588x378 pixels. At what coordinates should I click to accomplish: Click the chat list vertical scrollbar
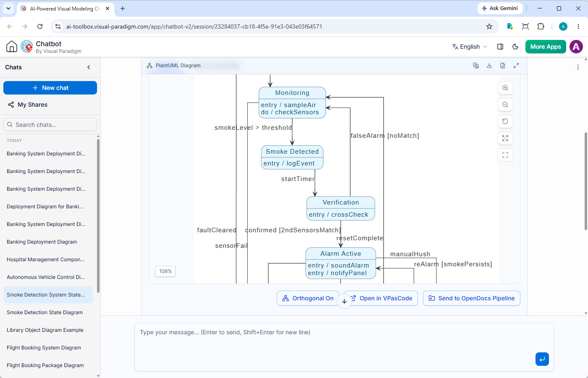click(x=98, y=215)
